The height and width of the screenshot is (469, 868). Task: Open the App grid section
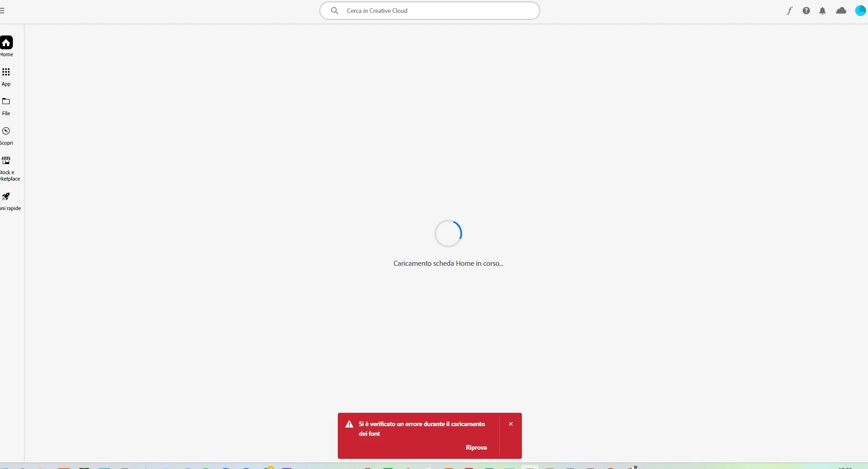coord(6,77)
